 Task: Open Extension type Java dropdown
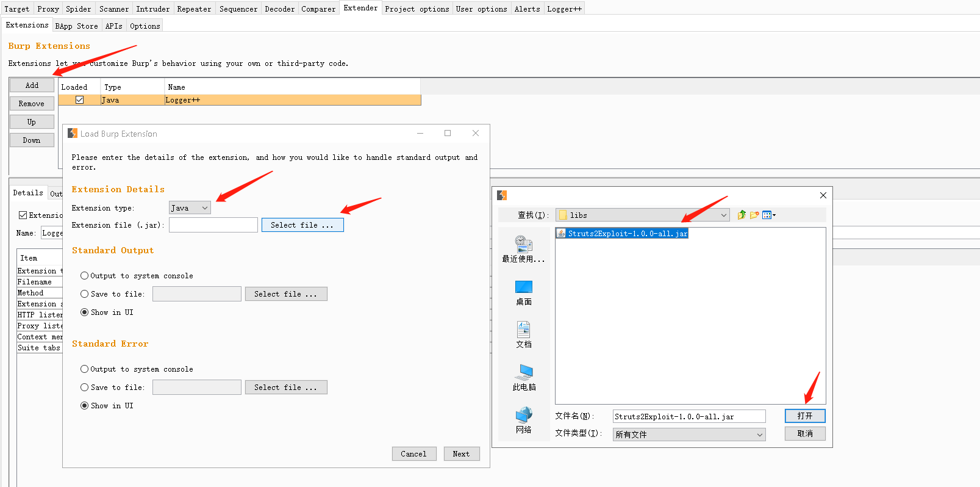[x=190, y=207]
